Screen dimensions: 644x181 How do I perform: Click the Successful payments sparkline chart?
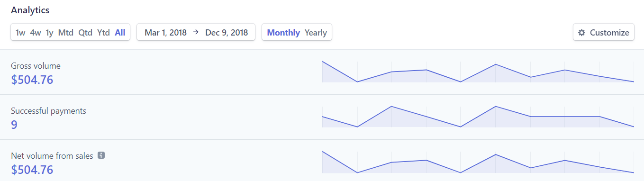pos(478,117)
